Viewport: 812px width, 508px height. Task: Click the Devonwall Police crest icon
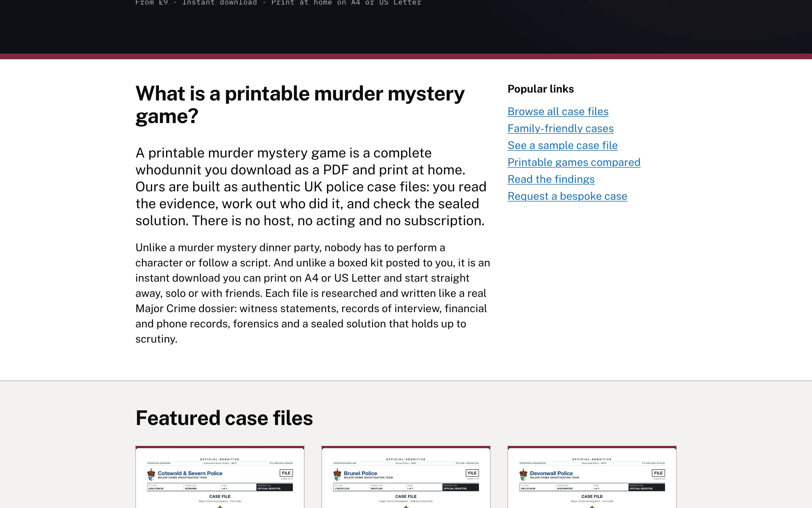point(524,475)
